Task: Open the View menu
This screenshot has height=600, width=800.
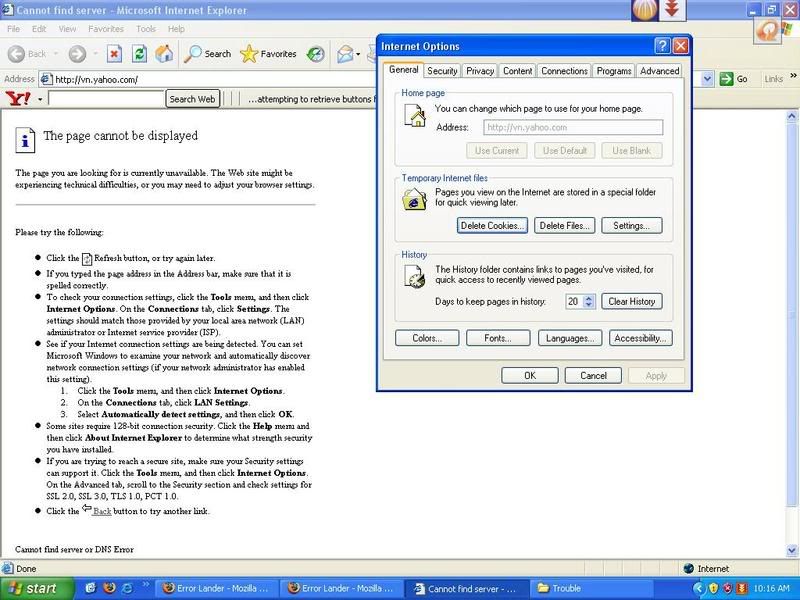Action: point(67,29)
